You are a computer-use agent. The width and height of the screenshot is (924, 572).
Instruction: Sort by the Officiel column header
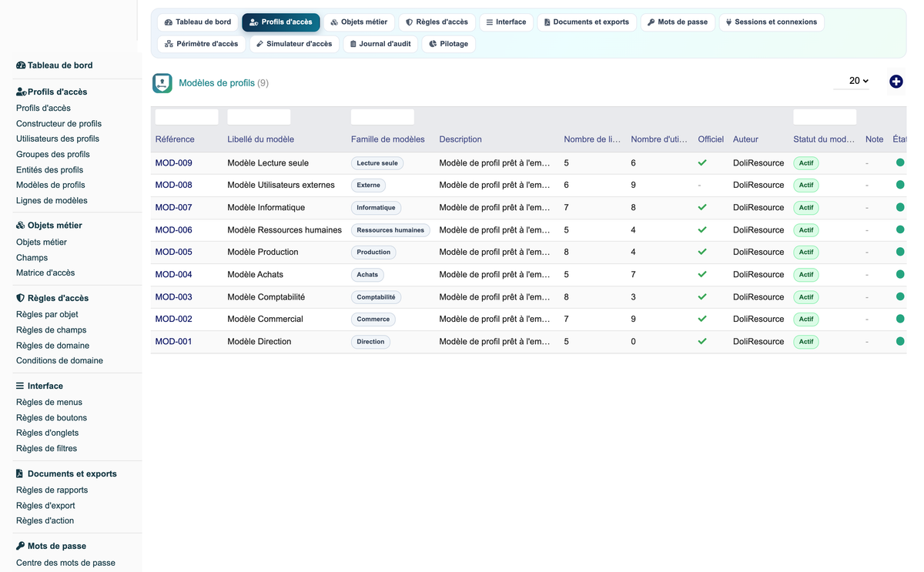tap(711, 139)
